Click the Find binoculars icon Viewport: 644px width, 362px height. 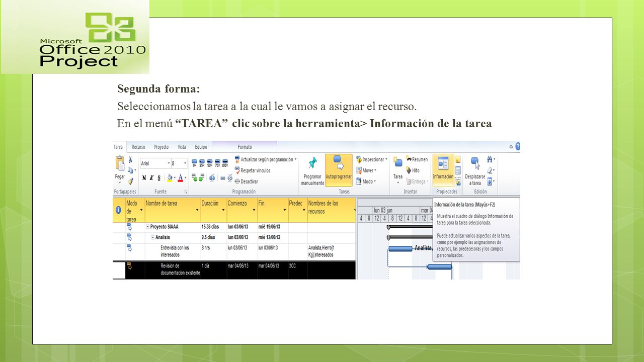491,159
